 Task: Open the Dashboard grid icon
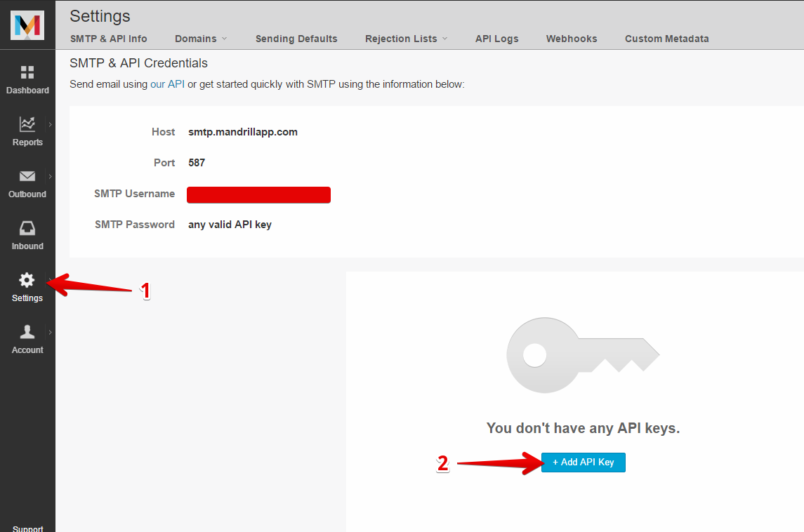(27, 72)
